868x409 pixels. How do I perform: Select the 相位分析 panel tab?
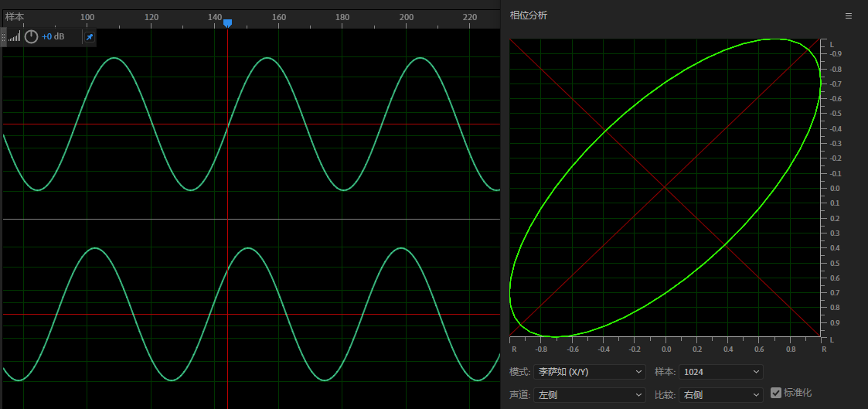(x=528, y=15)
